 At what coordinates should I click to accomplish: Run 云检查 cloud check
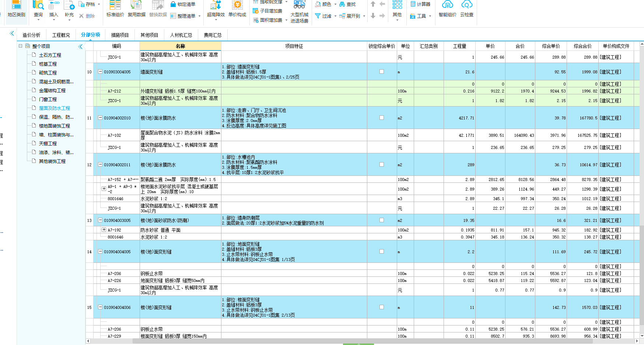[x=467, y=9]
